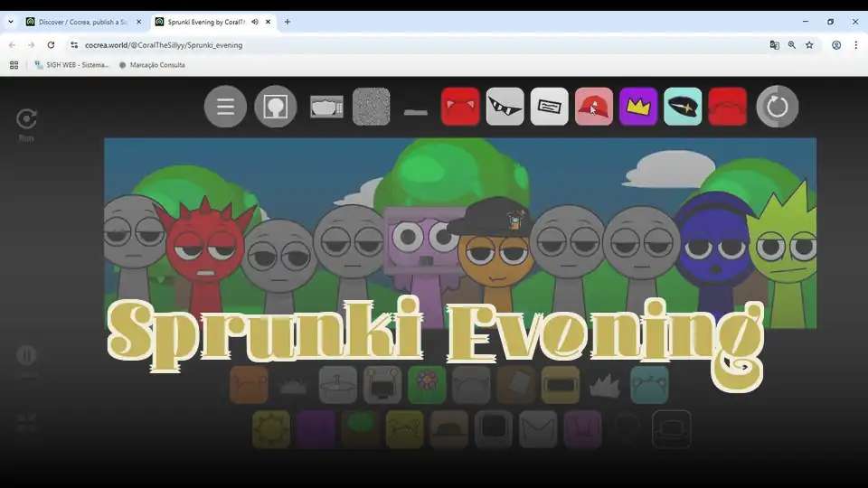Choose the black sunglasses icon

[505, 107]
